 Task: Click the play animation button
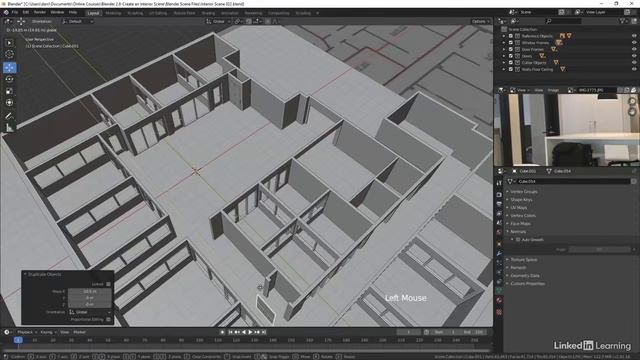point(250,332)
